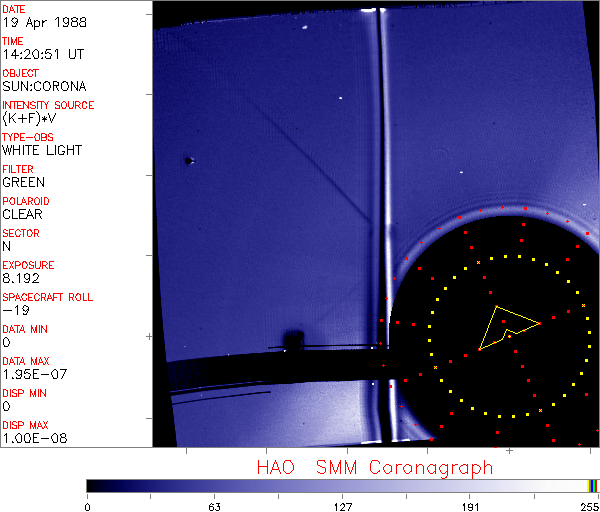600x512 pixels.
Task: Click the 127 tick label under the color bar
Action: (x=342, y=506)
